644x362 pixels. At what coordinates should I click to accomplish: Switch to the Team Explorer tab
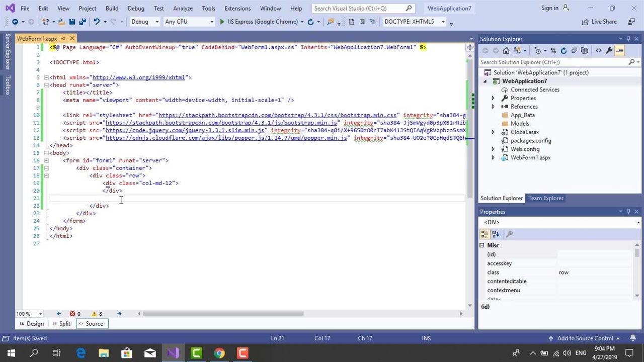pyautogui.click(x=545, y=198)
